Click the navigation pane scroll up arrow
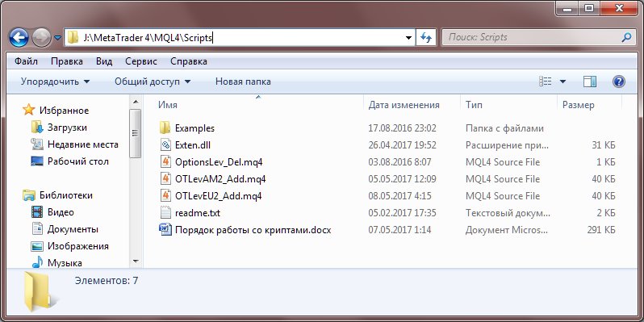 coord(136,102)
